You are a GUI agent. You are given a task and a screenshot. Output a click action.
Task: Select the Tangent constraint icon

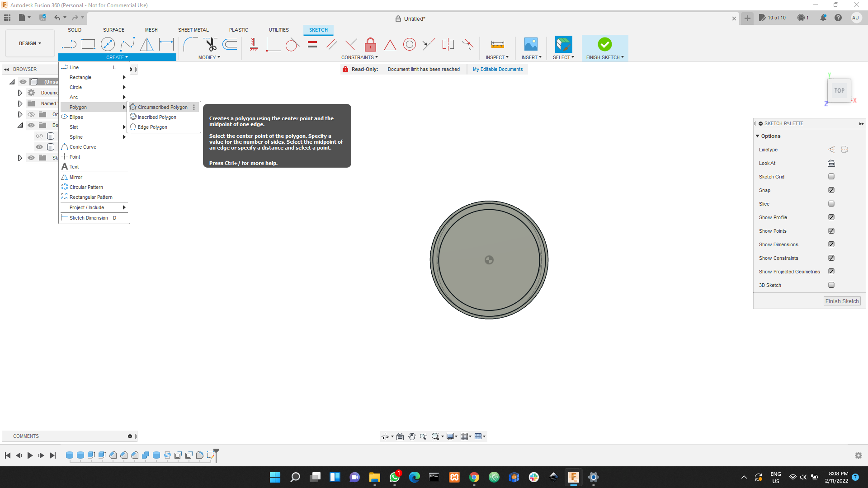coord(292,44)
